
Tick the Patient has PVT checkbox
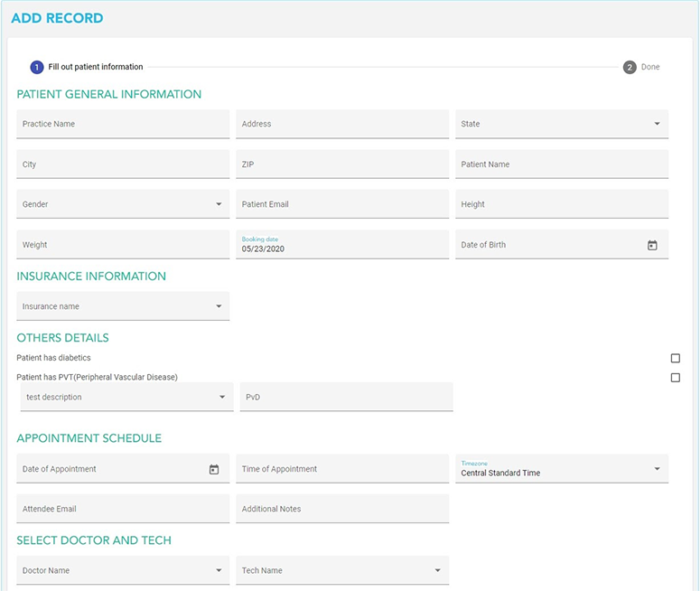pos(675,378)
